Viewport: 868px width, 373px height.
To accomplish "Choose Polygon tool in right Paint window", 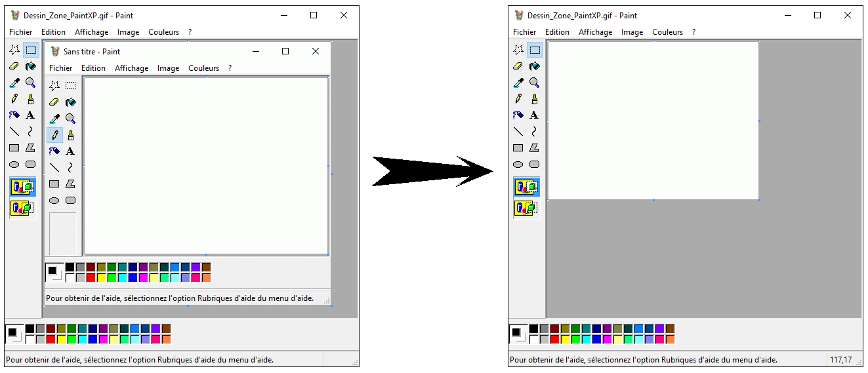I will tap(535, 148).
